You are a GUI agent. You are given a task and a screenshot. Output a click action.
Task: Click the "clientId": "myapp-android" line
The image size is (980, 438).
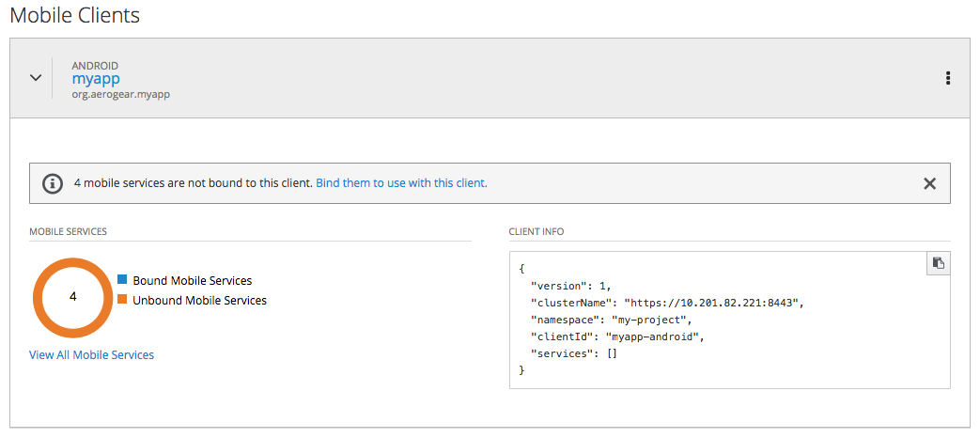point(618,336)
